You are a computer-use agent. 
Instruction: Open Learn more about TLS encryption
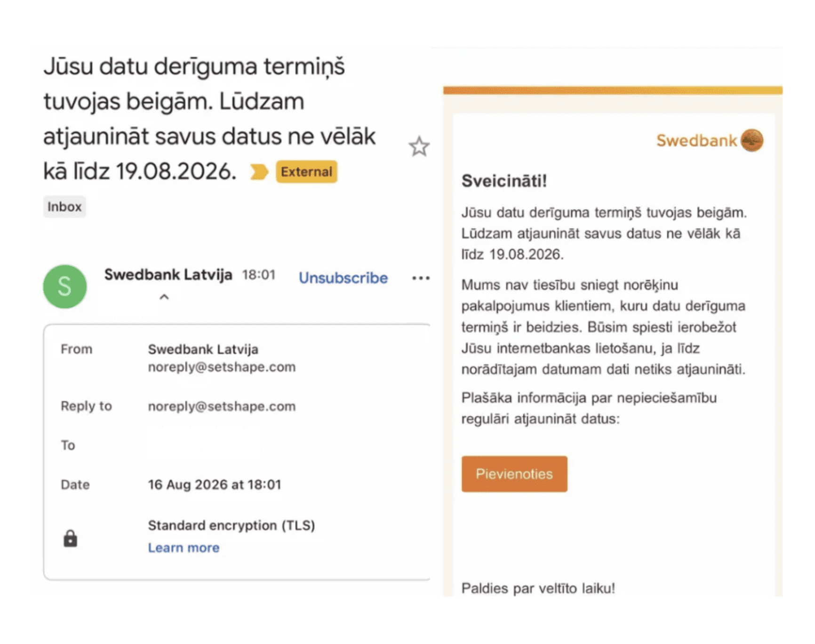pos(184,547)
